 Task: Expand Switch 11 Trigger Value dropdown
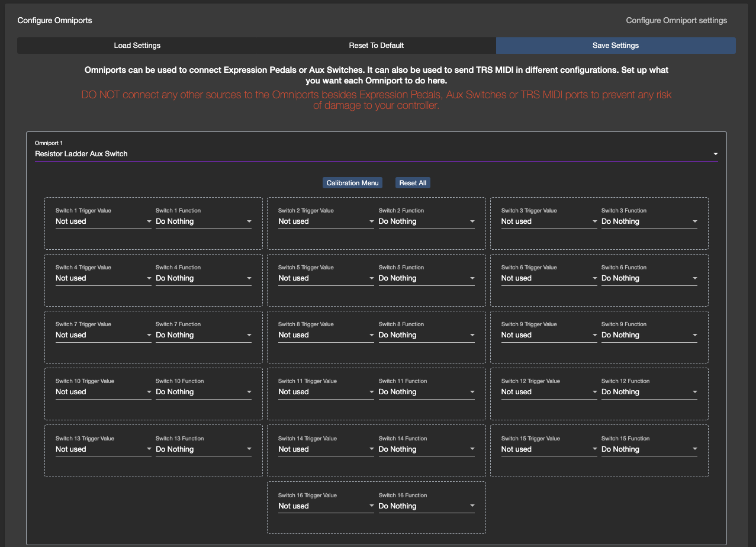click(x=326, y=392)
